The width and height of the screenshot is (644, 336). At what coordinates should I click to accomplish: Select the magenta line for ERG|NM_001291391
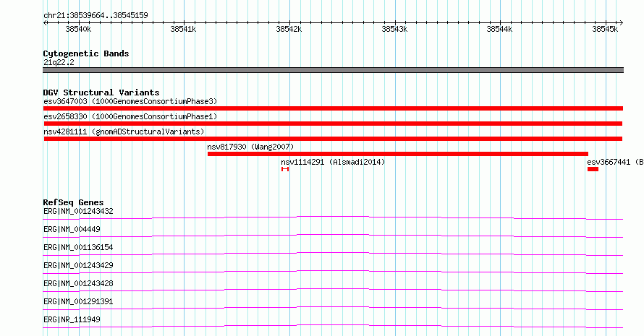pos(333,308)
